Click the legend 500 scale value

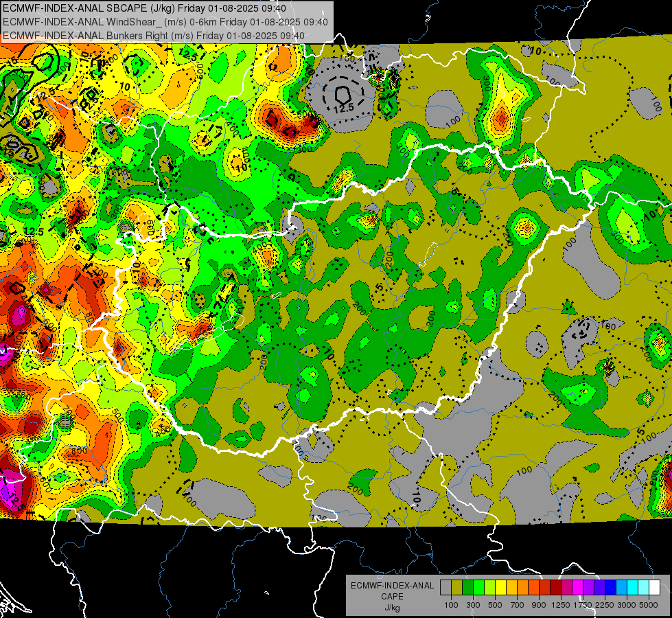tap(495, 605)
